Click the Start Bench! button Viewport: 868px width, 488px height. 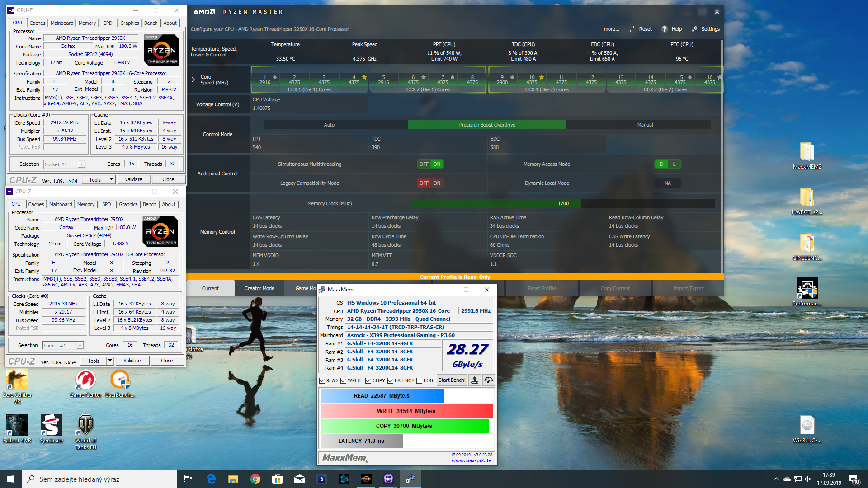tap(452, 380)
